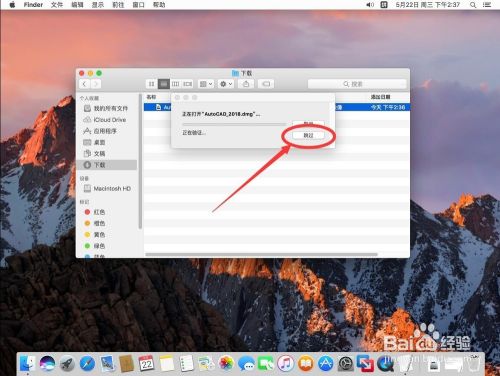Click the input method icon in menu bar

tap(384, 5)
